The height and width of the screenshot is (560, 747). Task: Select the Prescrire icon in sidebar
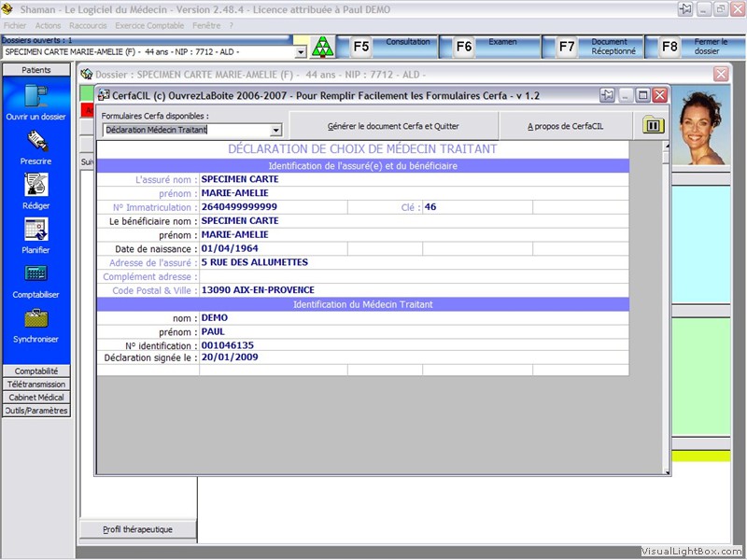pos(35,141)
